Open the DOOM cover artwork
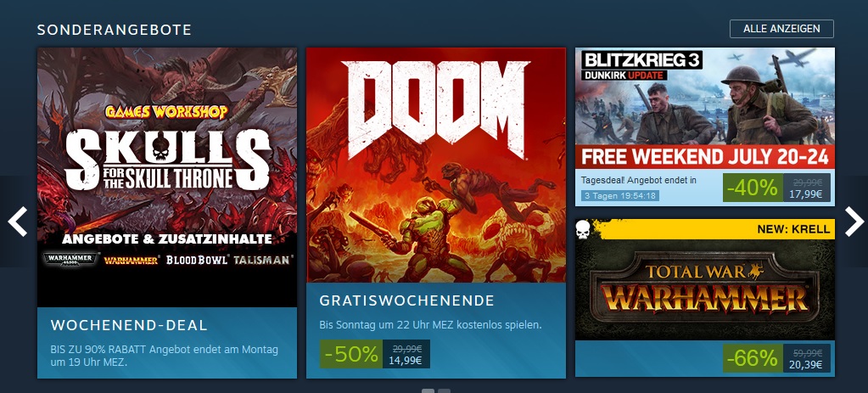The height and width of the screenshot is (393, 868). pos(435,165)
